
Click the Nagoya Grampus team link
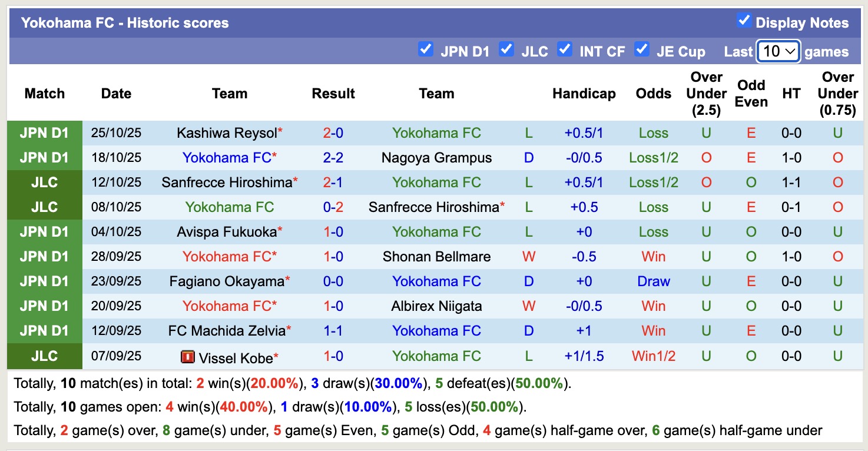(436, 157)
